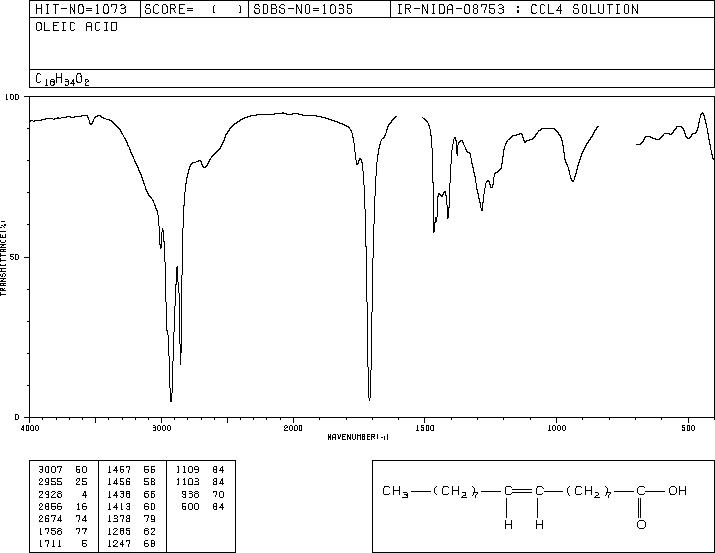
Task: Select the 1456 peak table entry
Action: (131, 482)
